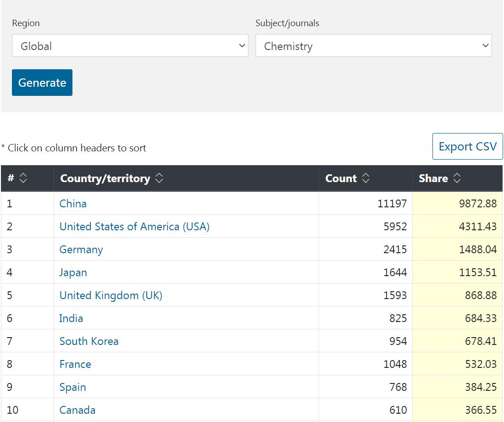The image size is (504, 422).
Task: Visit the South Korea link
Action: (x=89, y=341)
